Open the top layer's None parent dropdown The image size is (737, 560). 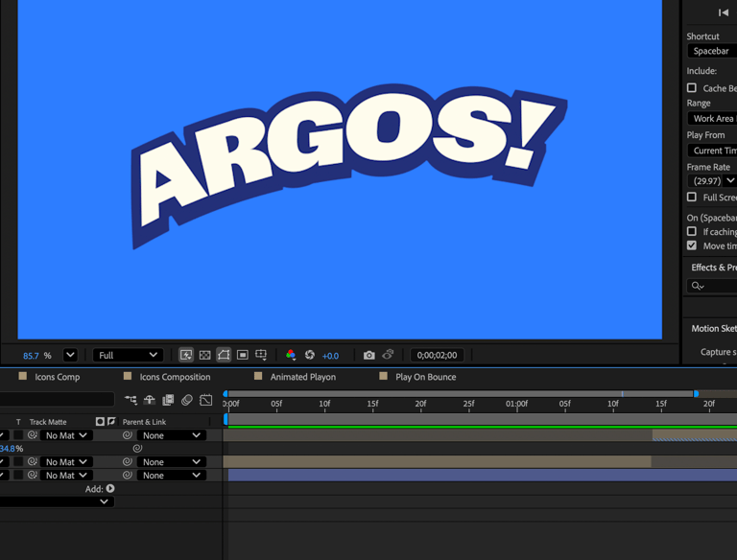click(x=172, y=435)
